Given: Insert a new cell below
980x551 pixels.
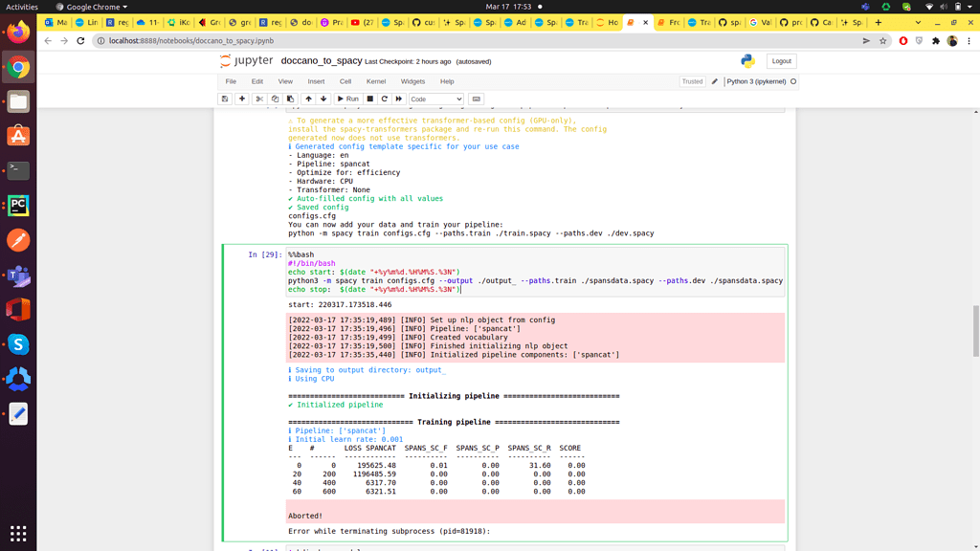Looking at the screenshot, I should click(242, 99).
